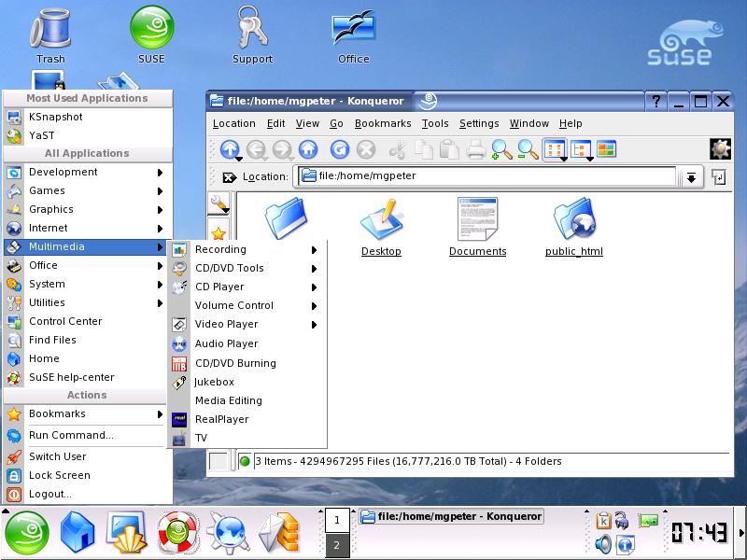Viewport: 747px width, 560px height.
Task: Open the Settings menu
Action: click(479, 123)
